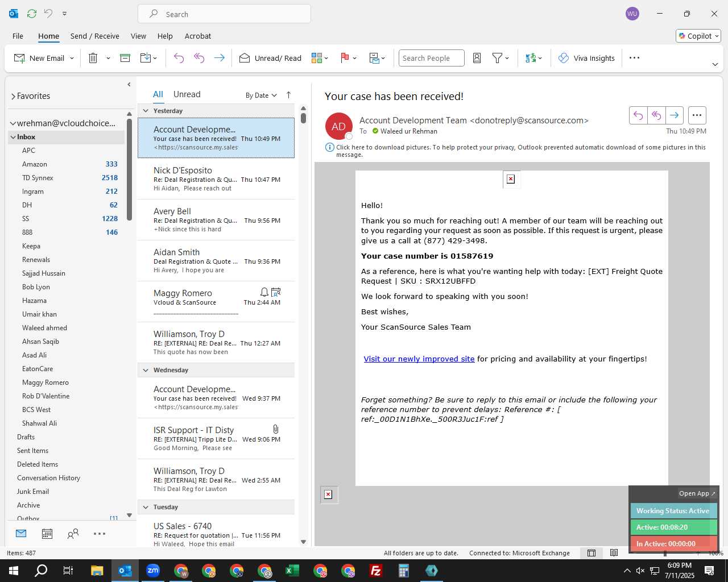Click the Categorize colored squares icon
The width and height of the screenshot is (728, 582).
317,58
